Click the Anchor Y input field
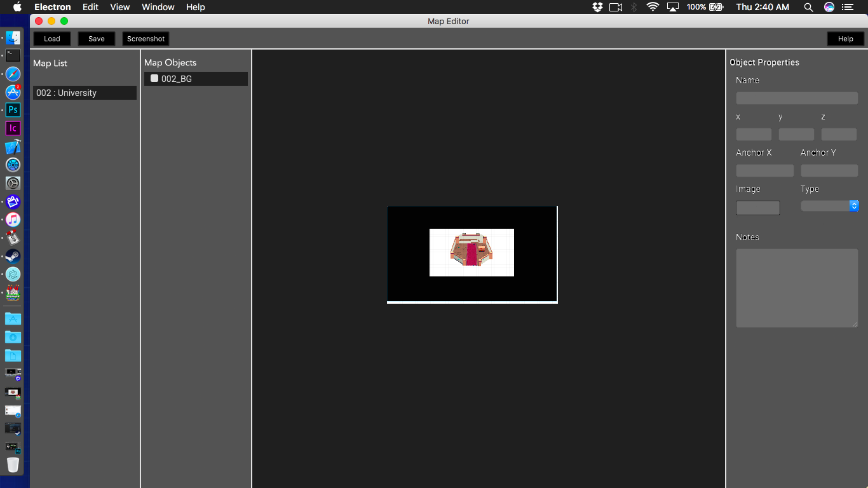Screen dimensions: 868x488 pos(829,170)
